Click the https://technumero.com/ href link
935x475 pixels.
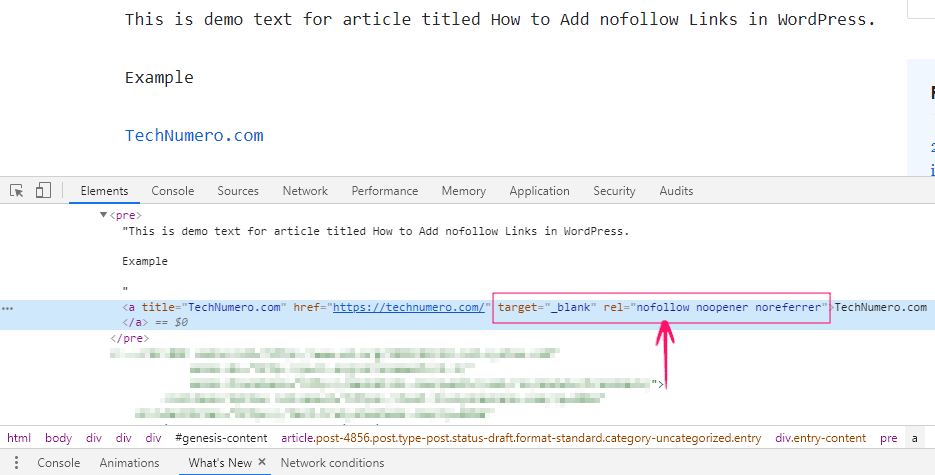coord(408,307)
